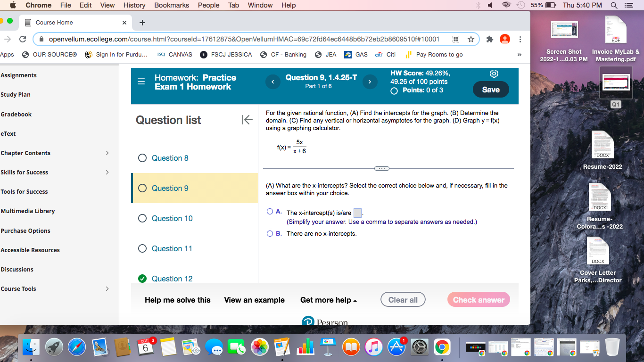This screenshot has width=644, height=362.
Task: Go to previous question arrow
Action: click(272, 82)
